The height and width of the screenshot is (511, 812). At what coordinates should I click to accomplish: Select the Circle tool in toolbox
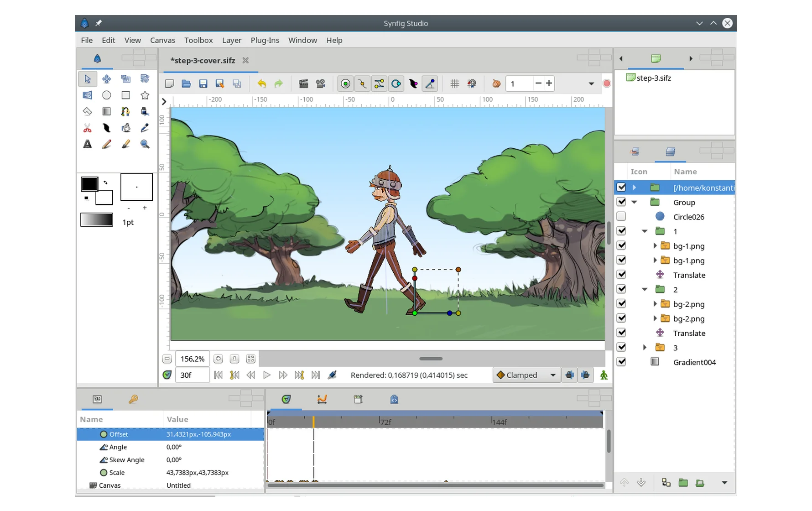point(106,95)
